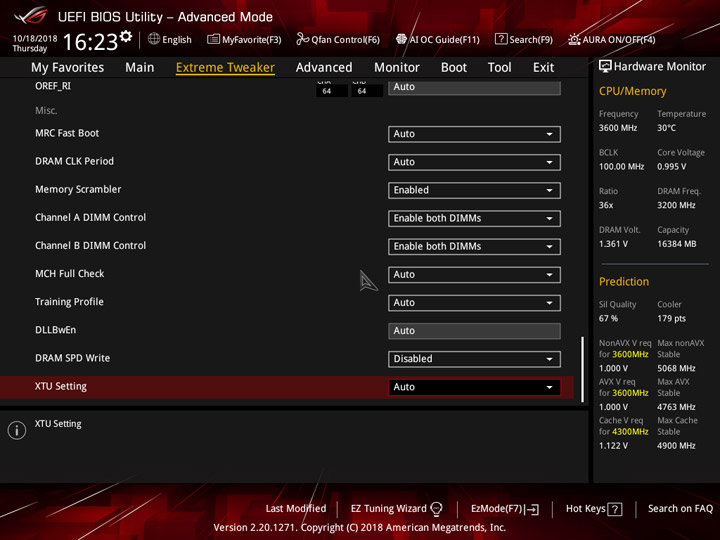The width and height of the screenshot is (720, 540).
Task: Select the MRC Fast Boot label
Action: (x=67, y=133)
